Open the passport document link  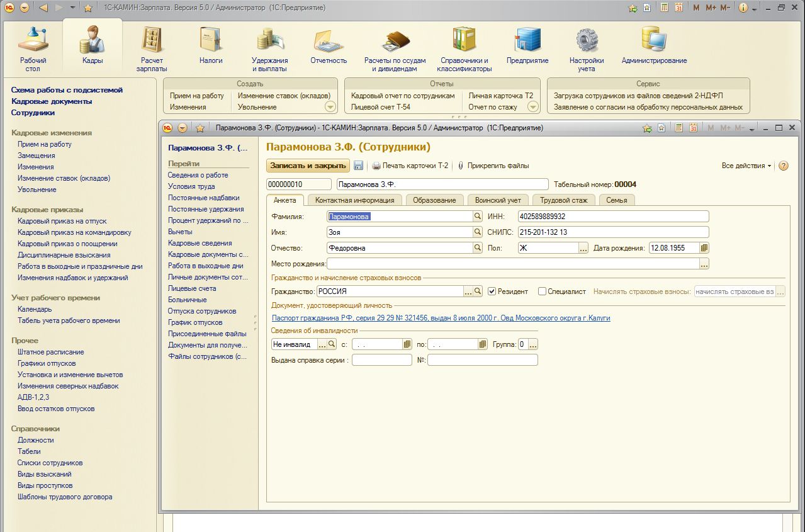click(441, 318)
